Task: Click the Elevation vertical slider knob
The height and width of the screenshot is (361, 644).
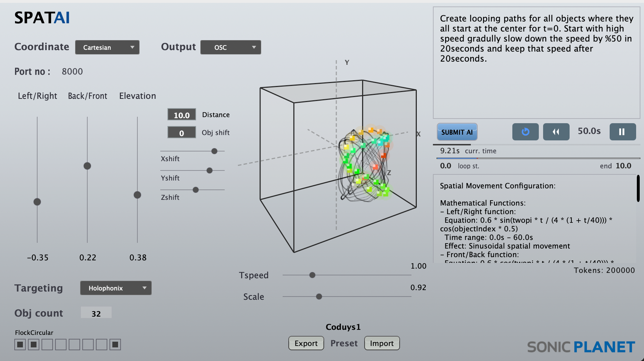Action: click(x=137, y=195)
